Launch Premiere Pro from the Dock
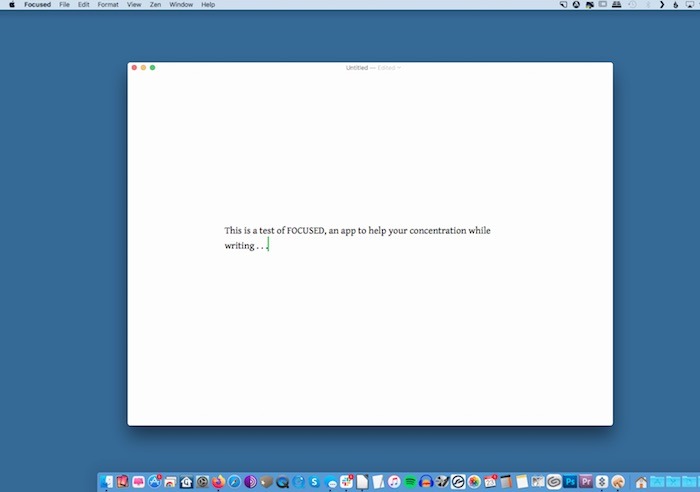Screen dimensions: 700x492 [x=586, y=481]
